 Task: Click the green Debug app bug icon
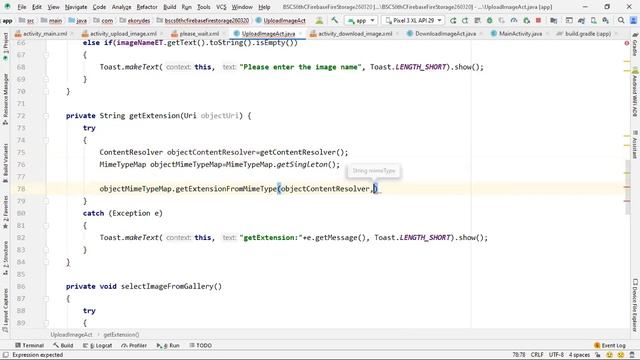(x=490, y=20)
